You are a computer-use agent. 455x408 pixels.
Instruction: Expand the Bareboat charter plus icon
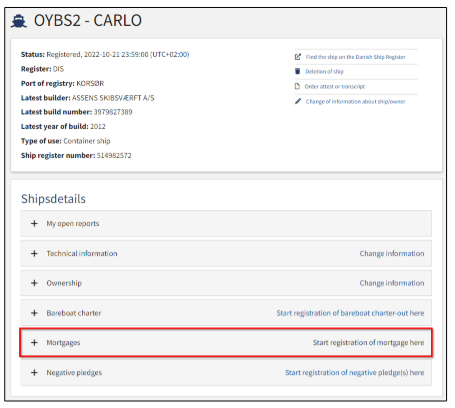(34, 313)
